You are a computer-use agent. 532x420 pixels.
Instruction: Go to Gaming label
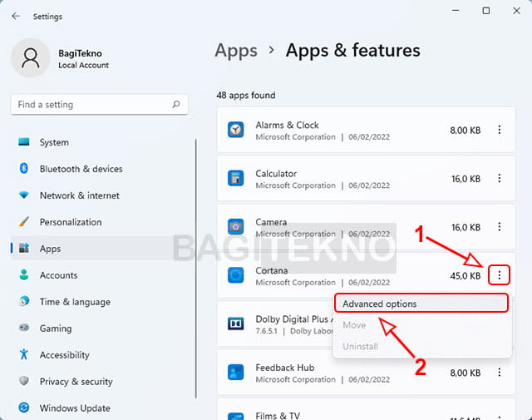[56, 329]
